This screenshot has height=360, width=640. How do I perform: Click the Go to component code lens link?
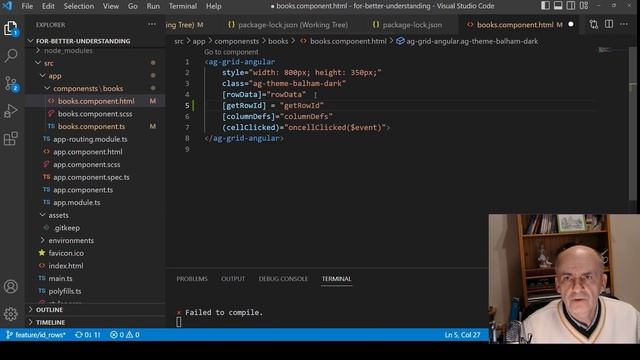click(231, 52)
